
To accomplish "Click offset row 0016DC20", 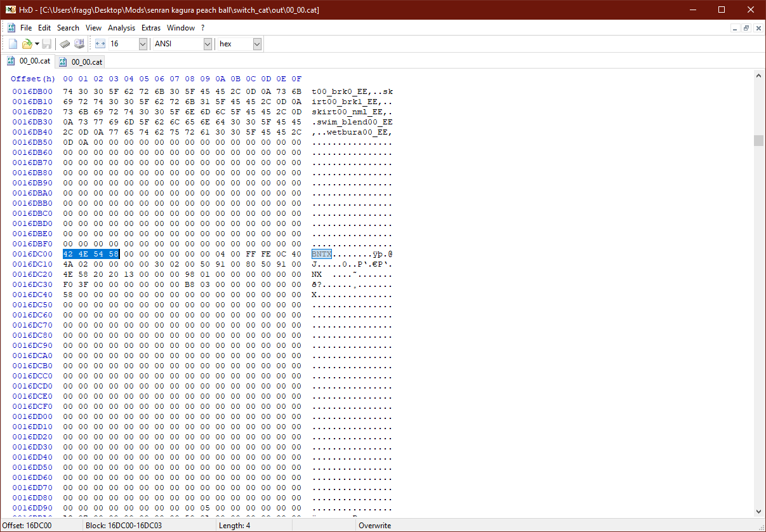I will (x=32, y=274).
